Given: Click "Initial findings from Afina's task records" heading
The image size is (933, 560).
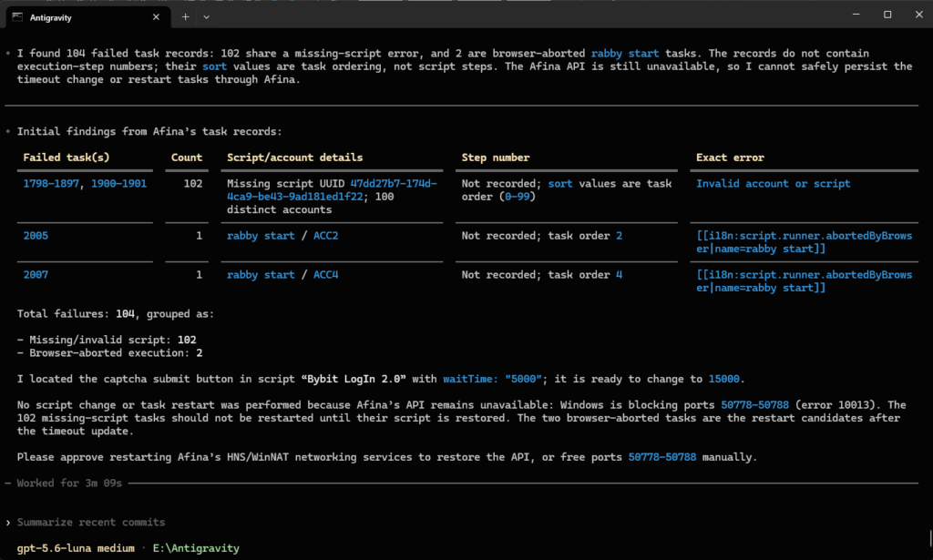Looking at the screenshot, I should click(x=149, y=131).
